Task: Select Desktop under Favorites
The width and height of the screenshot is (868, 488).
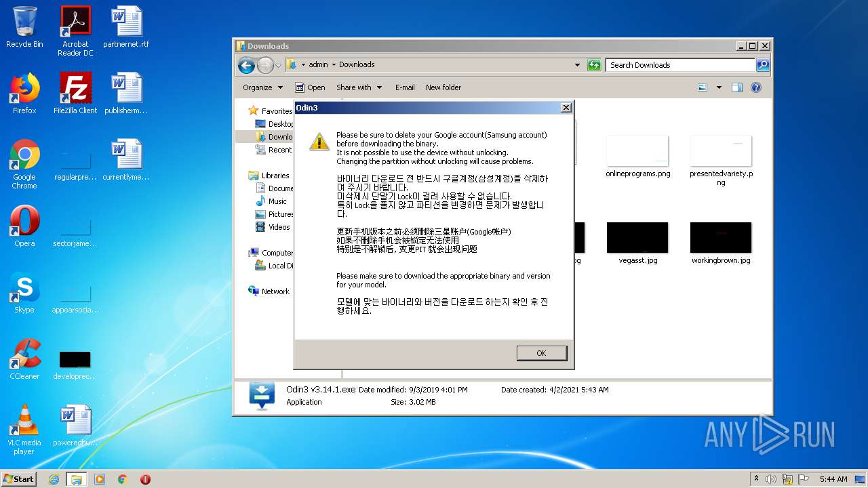Action: pos(274,124)
